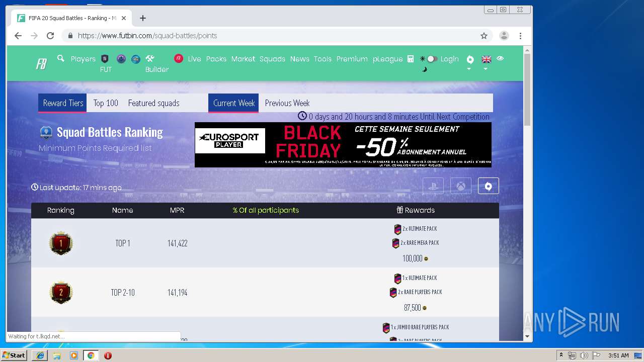Viewport: 644px width, 362px height.
Task: Select the Origin PC platform button
Action: click(x=488, y=186)
